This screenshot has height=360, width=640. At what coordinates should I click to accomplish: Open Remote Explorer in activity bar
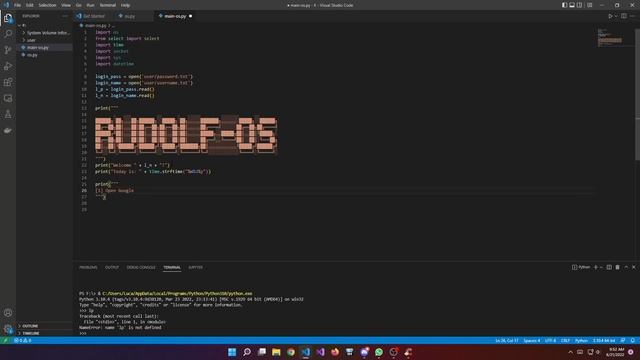pyautogui.click(x=8, y=98)
